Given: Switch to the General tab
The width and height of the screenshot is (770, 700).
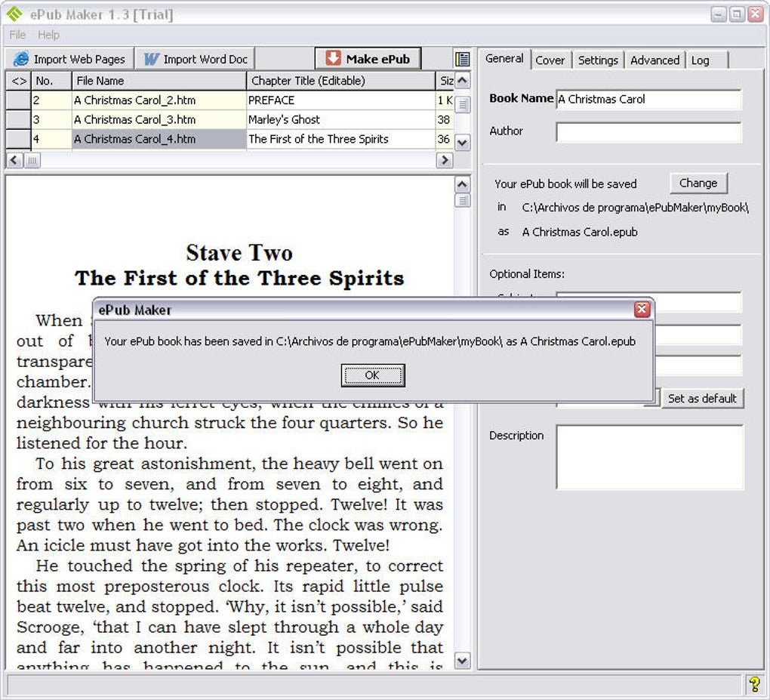Looking at the screenshot, I should pyautogui.click(x=504, y=58).
